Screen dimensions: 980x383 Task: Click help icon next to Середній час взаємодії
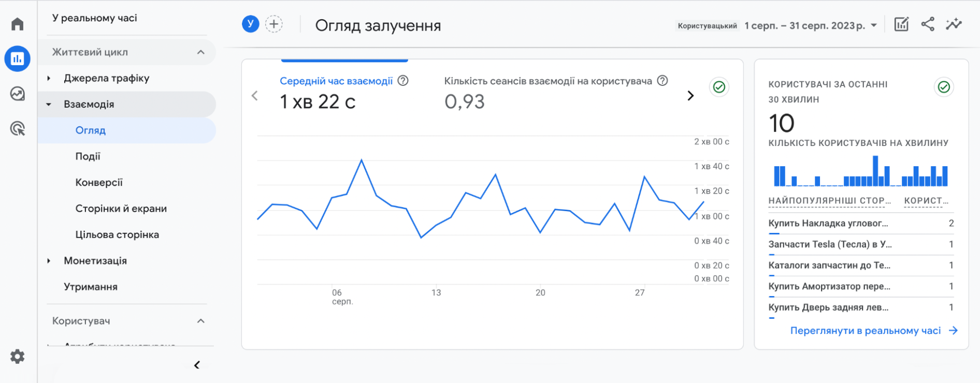[403, 81]
